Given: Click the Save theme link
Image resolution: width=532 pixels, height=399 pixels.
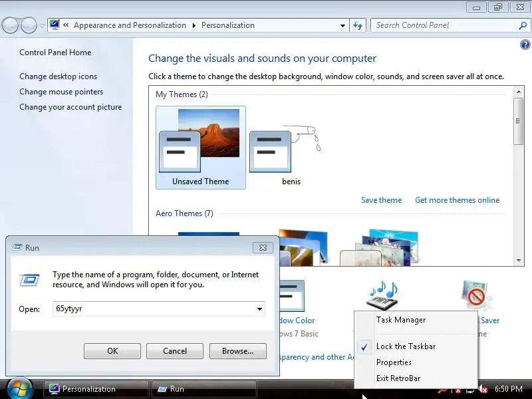Looking at the screenshot, I should [x=381, y=200].
